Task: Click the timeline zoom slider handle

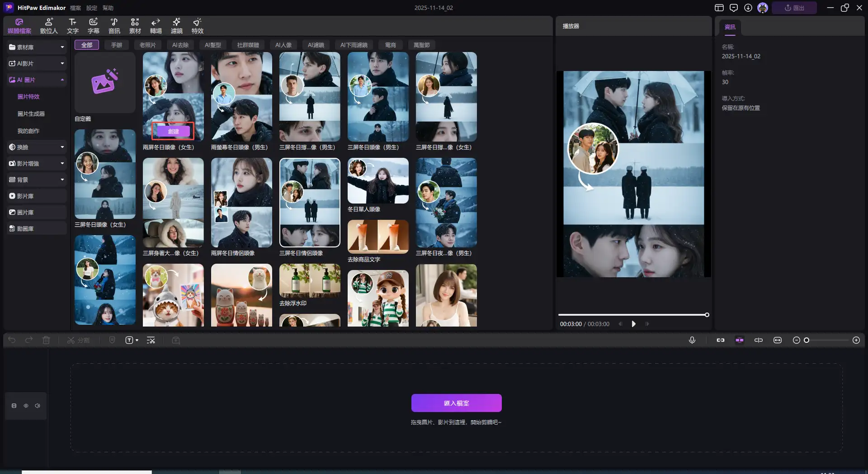Action: click(x=807, y=340)
